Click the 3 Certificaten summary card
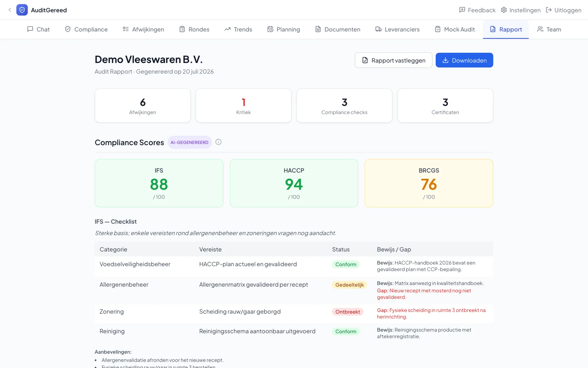 (x=445, y=105)
